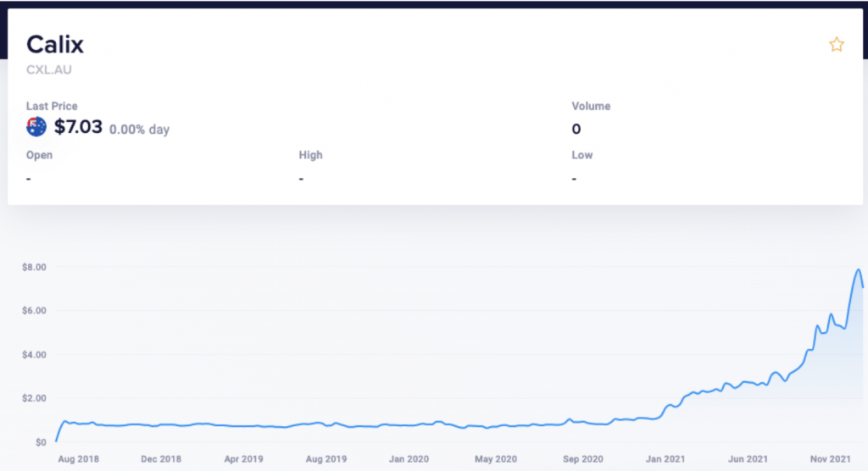Screen dimensions: 868x471
Task: Click the Australian flag icon beside the price
Action: [x=36, y=127]
